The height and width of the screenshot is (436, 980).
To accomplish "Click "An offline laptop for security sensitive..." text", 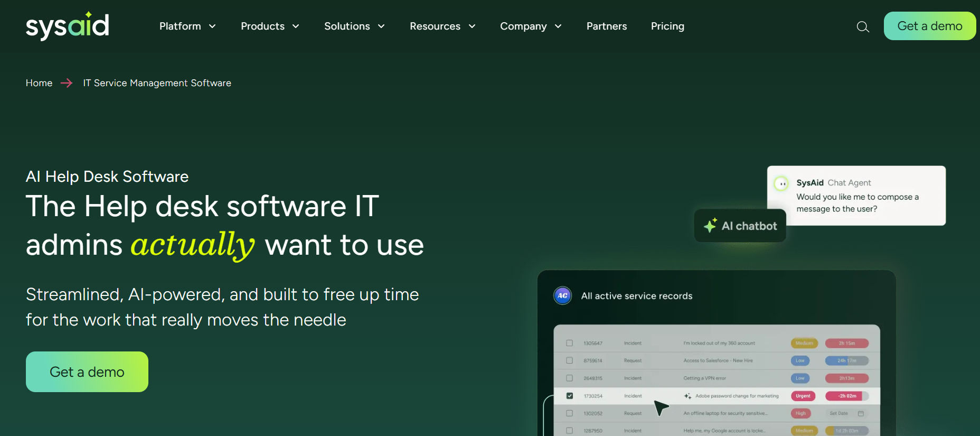I will click(725, 413).
